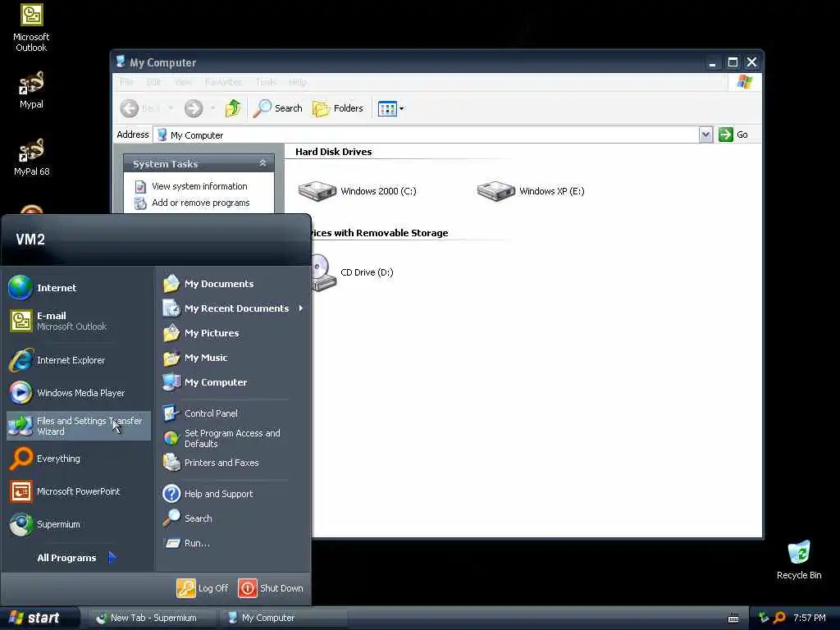Open Set Program Access and Defaults
Image resolution: width=840 pixels, height=630 pixels.
pos(232,438)
